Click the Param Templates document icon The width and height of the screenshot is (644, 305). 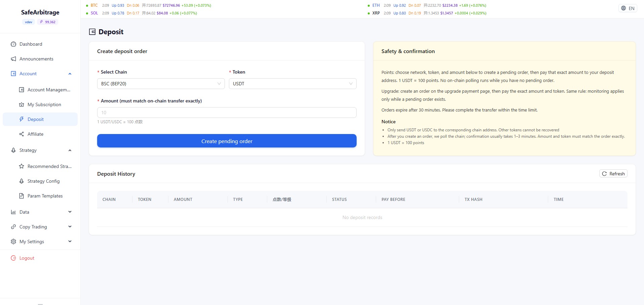coord(22,196)
